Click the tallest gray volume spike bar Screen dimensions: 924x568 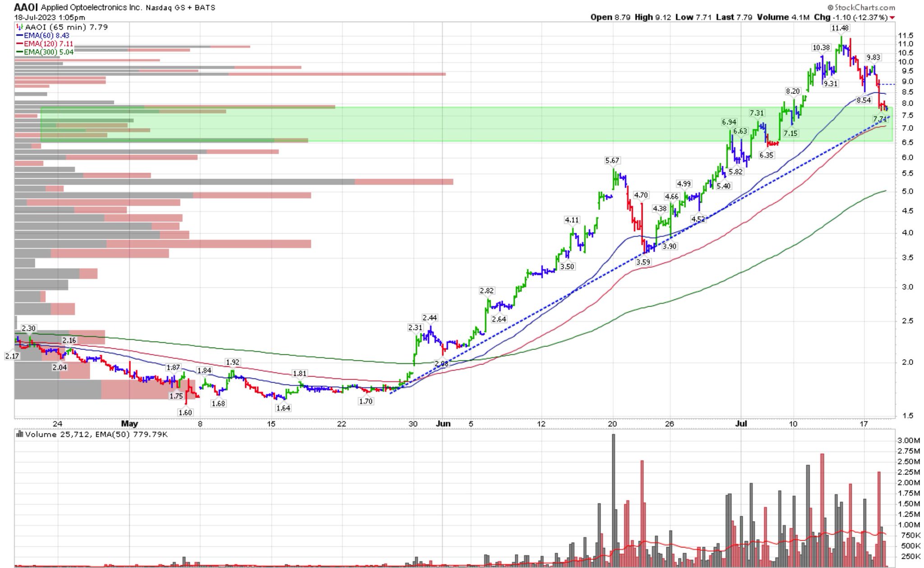click(x=614, y=497)
